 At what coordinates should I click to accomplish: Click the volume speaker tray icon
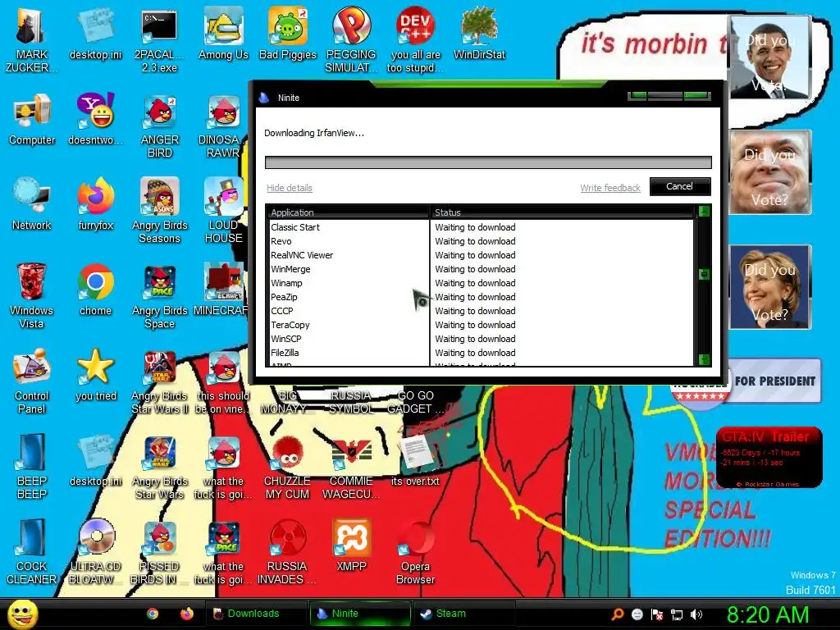tap(696, 614)
